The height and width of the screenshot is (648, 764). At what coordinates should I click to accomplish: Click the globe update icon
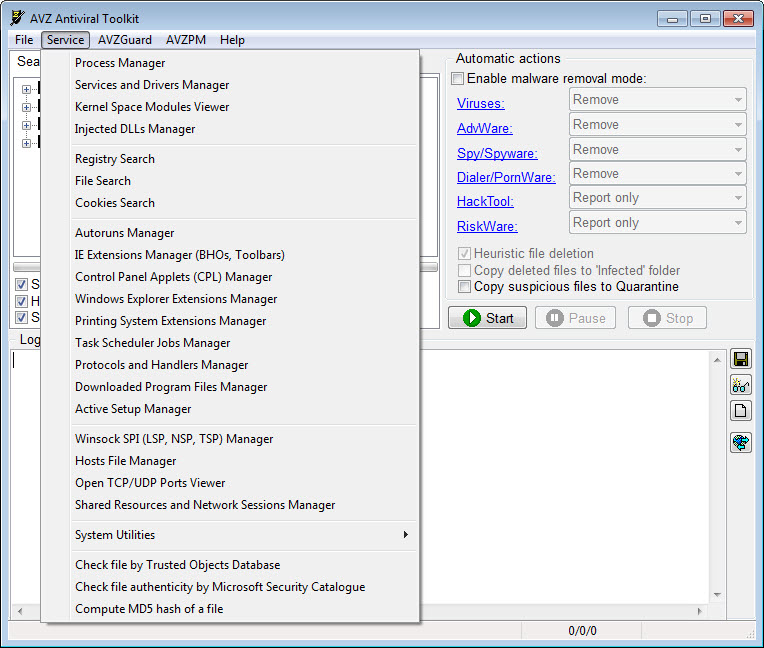[x=741, y=443]
